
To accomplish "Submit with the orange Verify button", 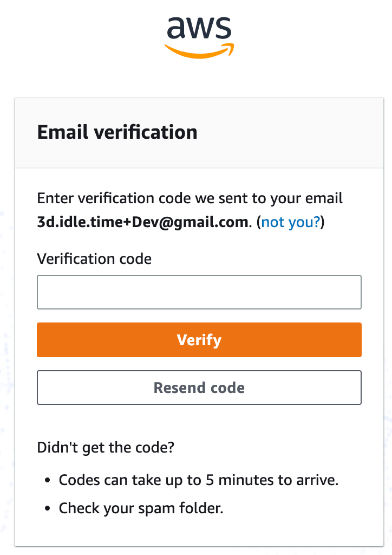I will [x=199, y=340].
